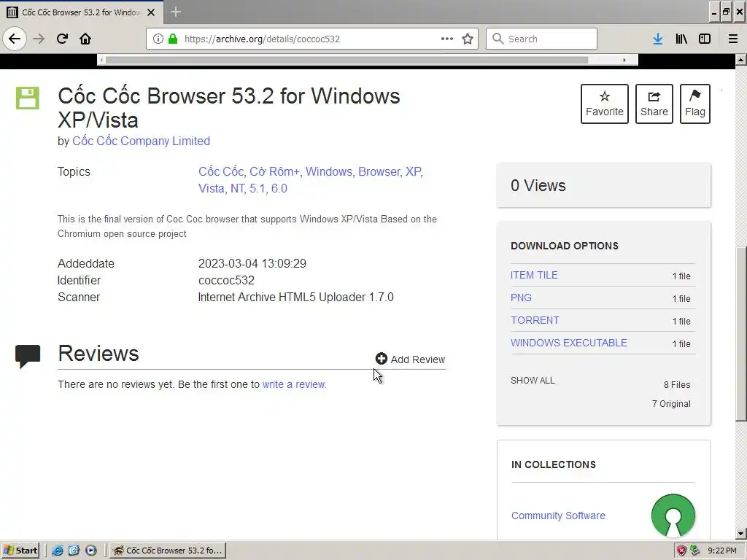Open the 6.0 topic link
The height and width of the screenshot is (560, 747).
pos(279,188)
